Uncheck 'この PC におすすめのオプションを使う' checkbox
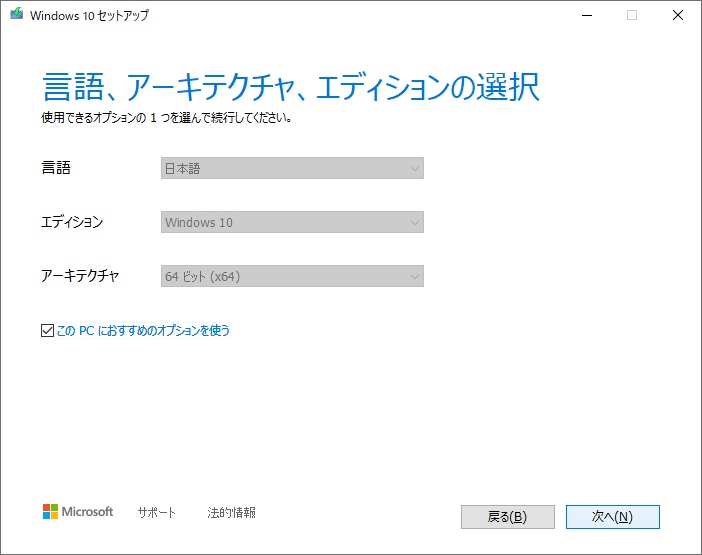This screenshot has width=702, height=555. pos(47,330)
